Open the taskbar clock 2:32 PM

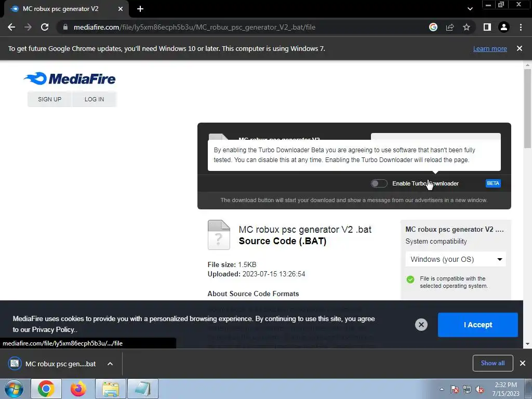pyautogui.click(x=506, y=389)
